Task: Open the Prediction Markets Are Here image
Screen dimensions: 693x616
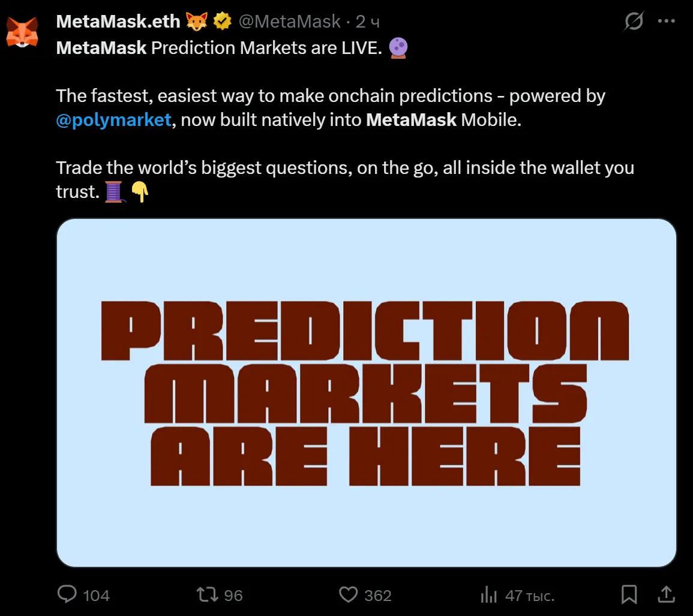Action: click(x=366, y=393)
